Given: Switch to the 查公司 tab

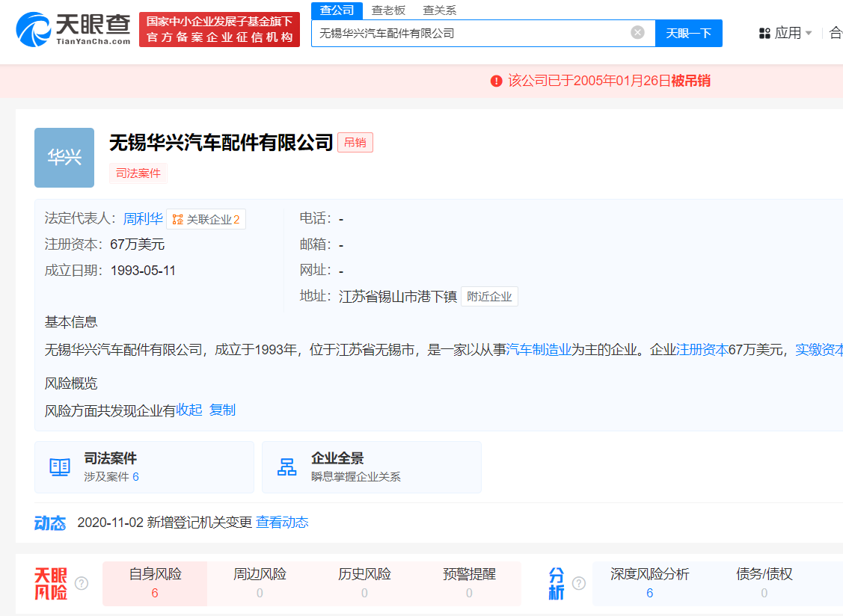Looking at the screenshot, I should click(x=337, y=10).
